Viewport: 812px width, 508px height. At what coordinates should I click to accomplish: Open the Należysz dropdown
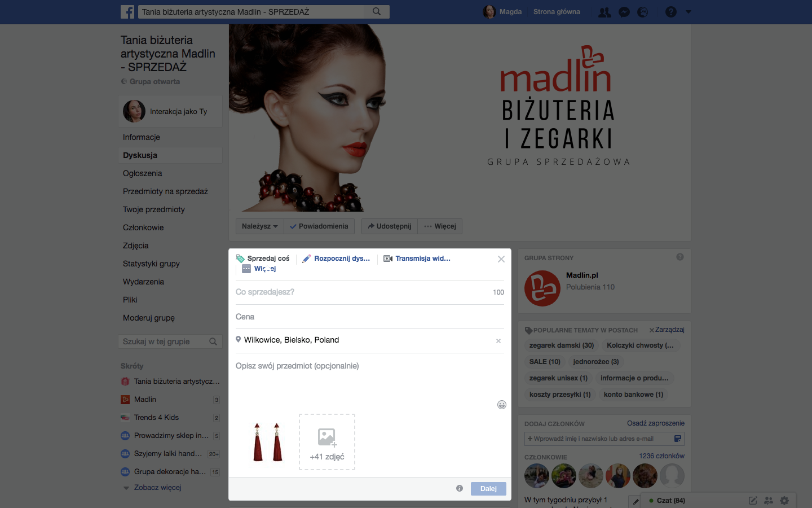pyautogui.click(x=259, y=226)
